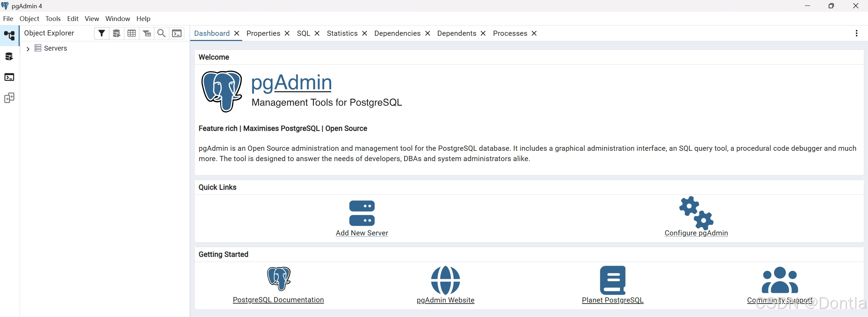
Task: Open the File menu
Action: pos(8,19)
